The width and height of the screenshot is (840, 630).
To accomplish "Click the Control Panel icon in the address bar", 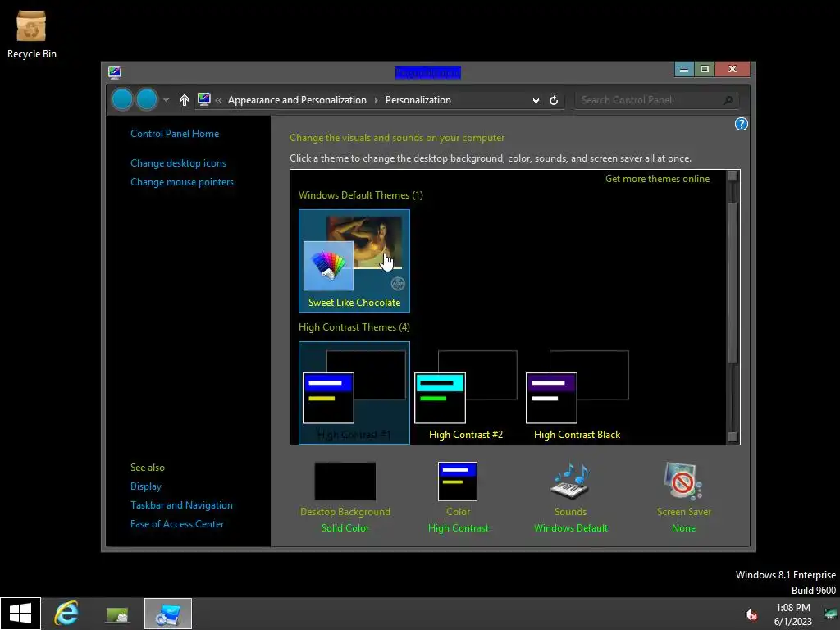I will click(203, 99).
